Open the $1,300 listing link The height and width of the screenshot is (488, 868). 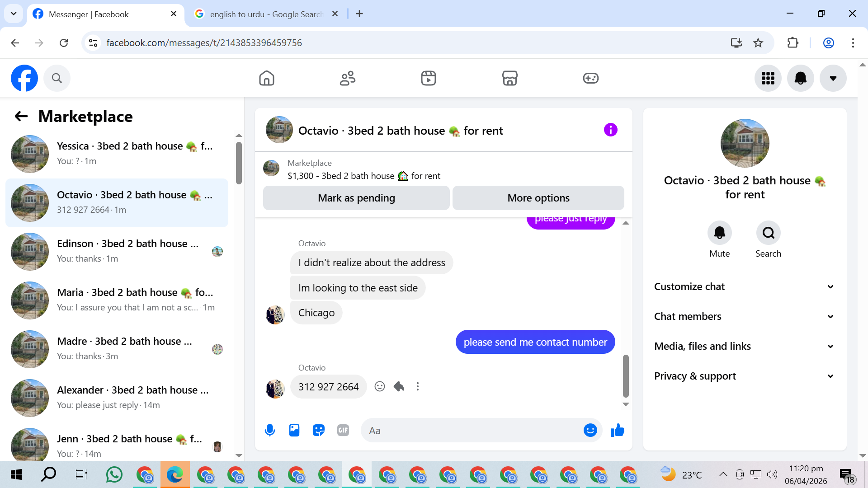pyautogui.click(x=364, y=176)
